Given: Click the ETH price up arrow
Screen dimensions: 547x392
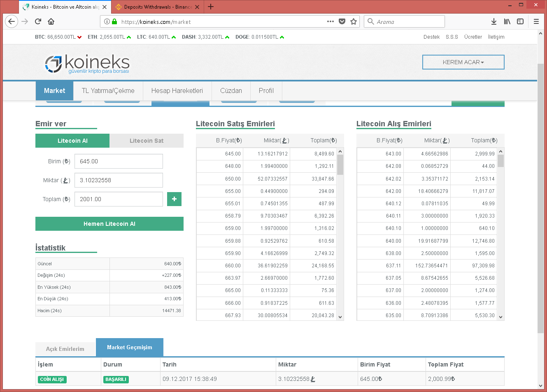Looking at the screenshot, I should point(129,37).
